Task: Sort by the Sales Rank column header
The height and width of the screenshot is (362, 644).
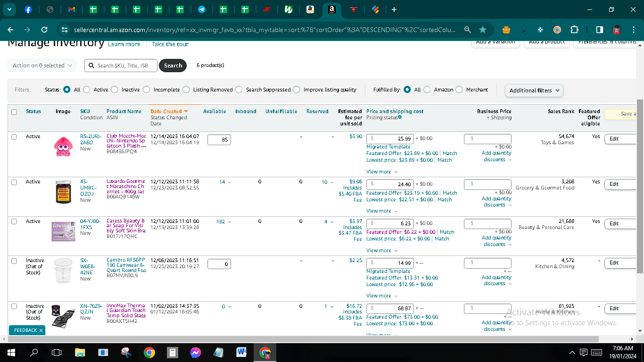Action: tap(561, 112)
